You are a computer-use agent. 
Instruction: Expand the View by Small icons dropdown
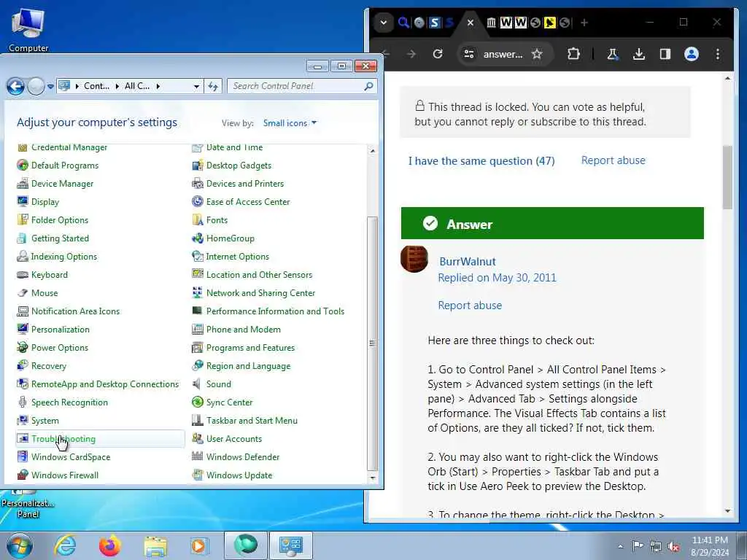[x=290, y=122]
